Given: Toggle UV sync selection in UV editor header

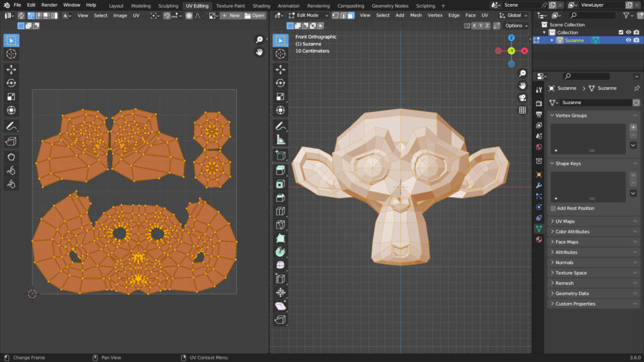Looking at the screenshot, I should [x=21, y=15].
